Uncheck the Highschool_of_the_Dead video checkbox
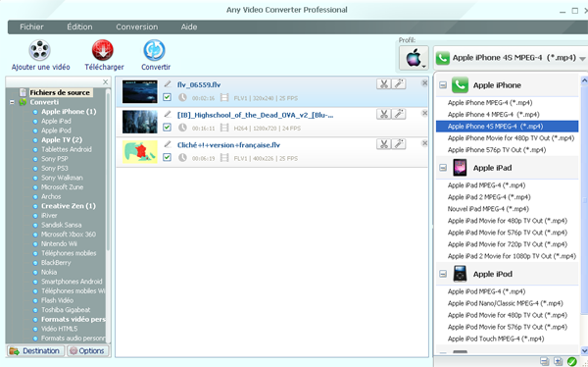Image resolution: width=588 pixels, height=367 pixels. pyautogui.click(x=168, y=128)
